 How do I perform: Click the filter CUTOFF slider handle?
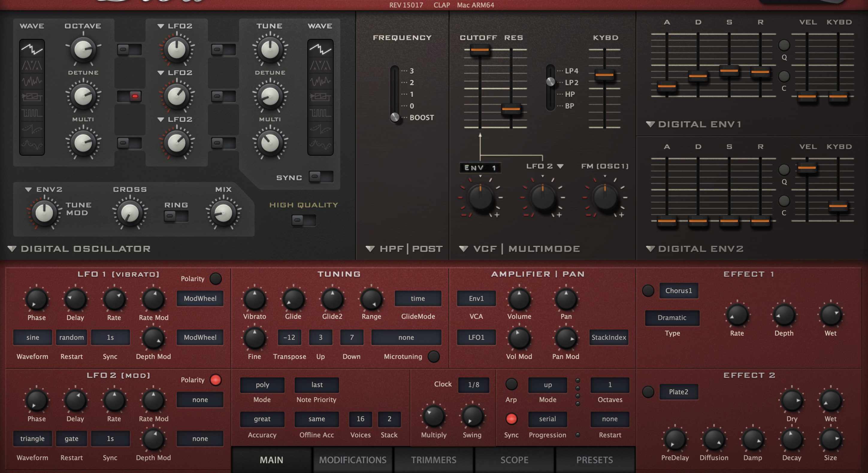(480, 50)
